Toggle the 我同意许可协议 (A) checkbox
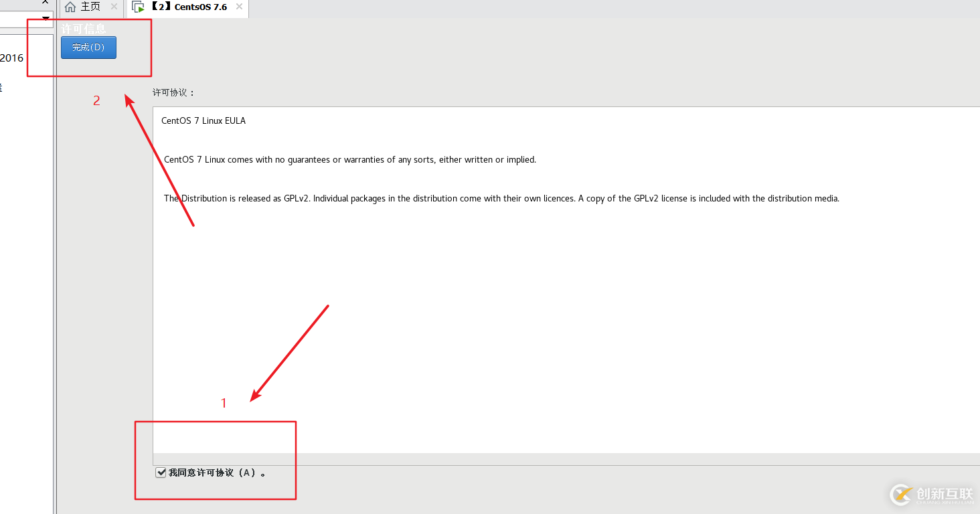 pyautogui.click(x=161, y=473)
